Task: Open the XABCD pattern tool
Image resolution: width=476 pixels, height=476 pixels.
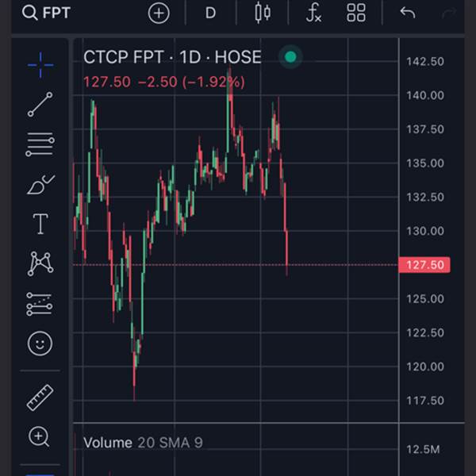Action: click(x=40, y=263)
